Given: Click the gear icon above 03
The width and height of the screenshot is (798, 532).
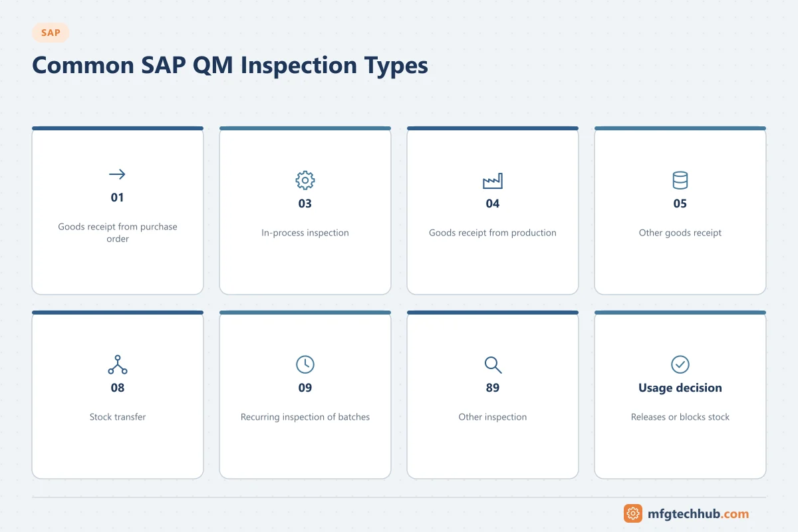Looking at the screenshot, I should (305, 180).
